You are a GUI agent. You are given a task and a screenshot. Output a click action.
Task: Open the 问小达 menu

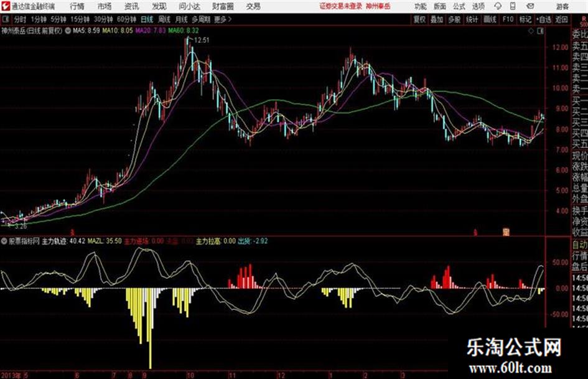coord(189,6)
